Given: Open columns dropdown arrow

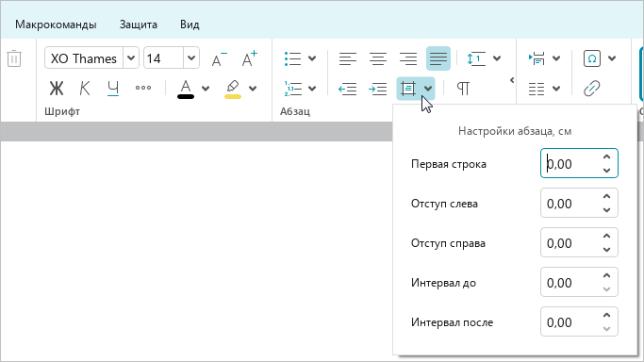Looking at the screenshot, I should (556, 89).
